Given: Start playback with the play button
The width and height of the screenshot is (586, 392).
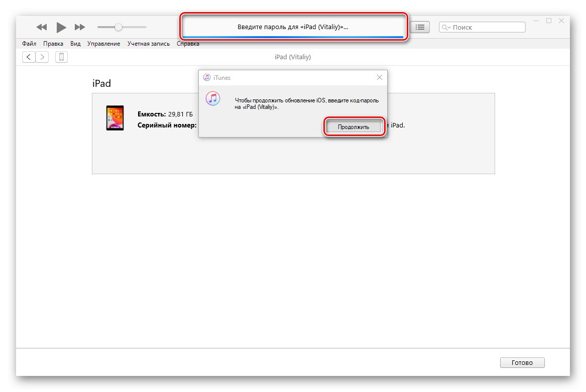Looking at the screenshot, I should (61, 27).
